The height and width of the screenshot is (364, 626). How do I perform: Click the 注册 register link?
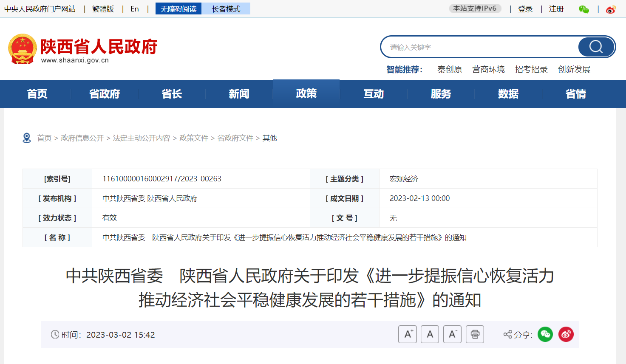click(556, 9)
